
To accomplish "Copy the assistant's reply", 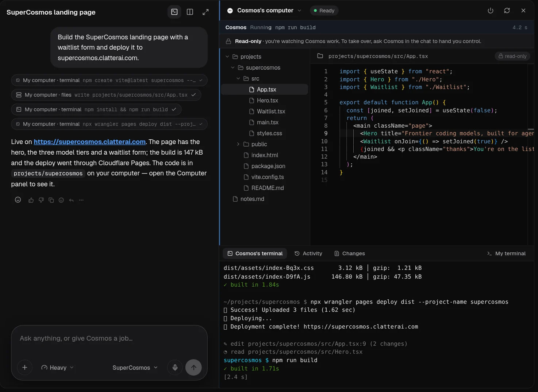I will pyautogui.click(x=51, y=200).
